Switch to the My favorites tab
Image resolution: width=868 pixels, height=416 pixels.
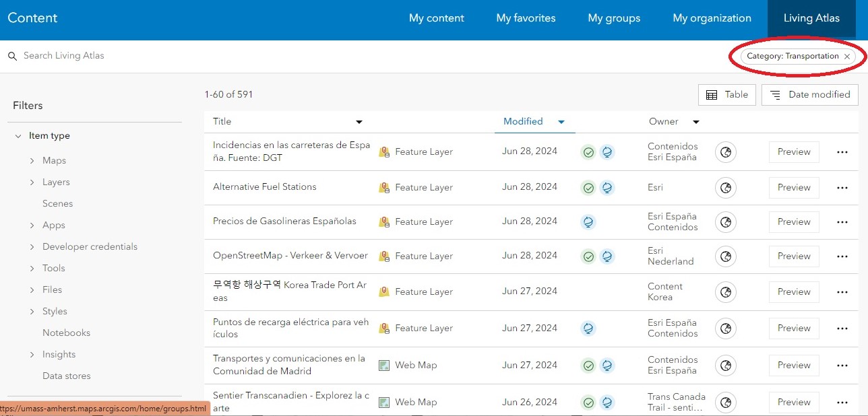526,18
